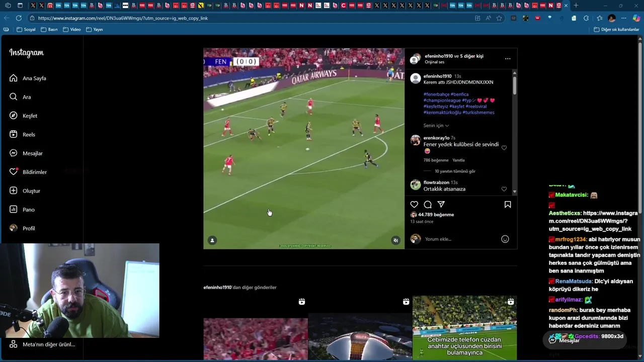Click comments scrollbar down arrow
This screenshot has height=362, width=644.
(x=514, y=192)
